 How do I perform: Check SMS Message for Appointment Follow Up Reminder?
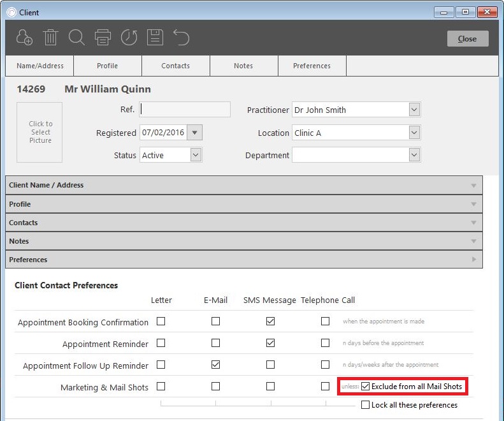270,365
